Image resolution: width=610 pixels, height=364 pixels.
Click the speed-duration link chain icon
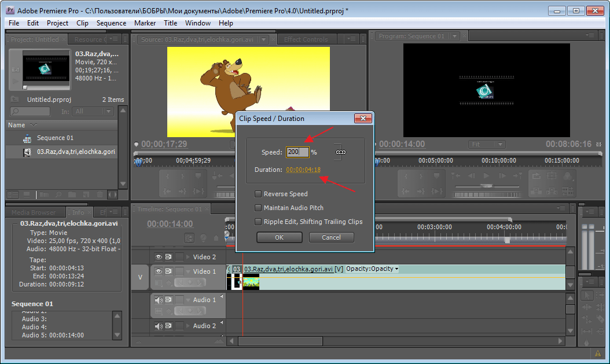341,152
